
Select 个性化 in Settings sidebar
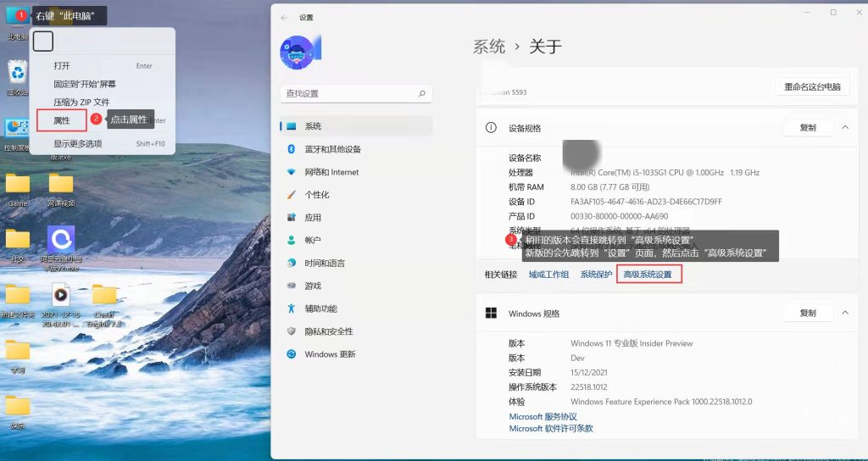pyautogui.click(x=317, y=195)
